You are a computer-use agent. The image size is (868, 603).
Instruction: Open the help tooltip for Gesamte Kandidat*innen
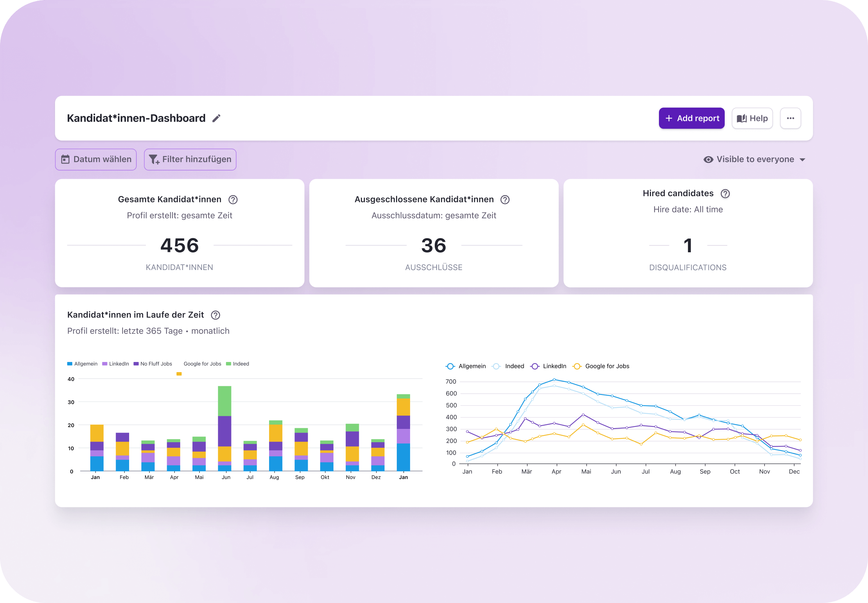point(233,199)
